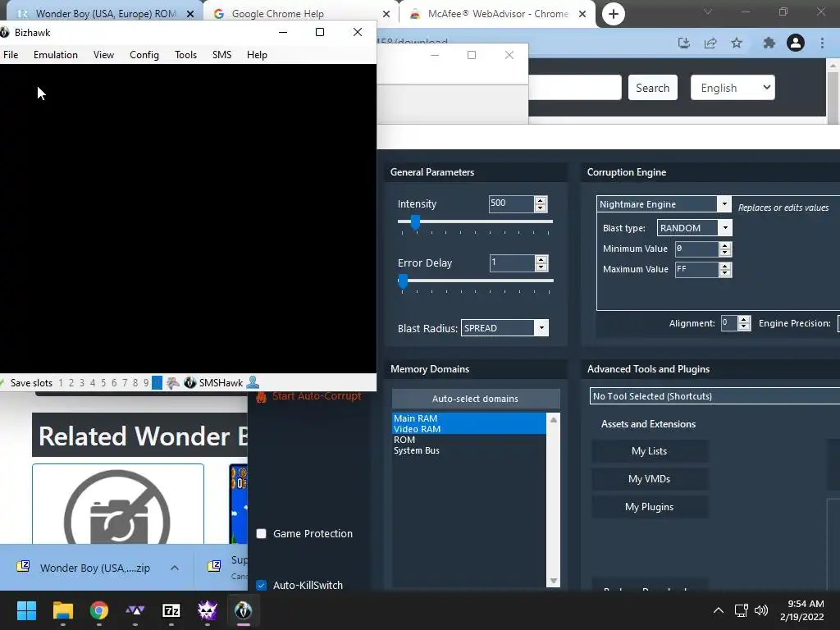
Task: Open the File menu in Bizhawk
Action: (x=11, y=55)
